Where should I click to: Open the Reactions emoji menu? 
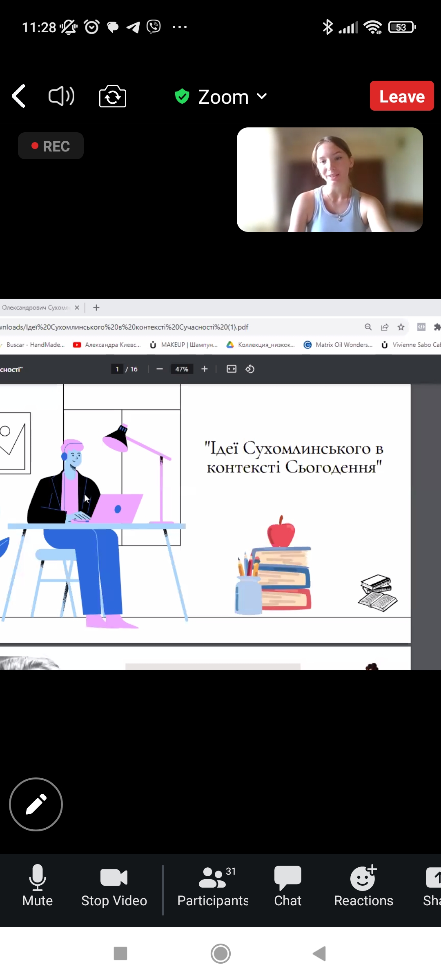363,885
